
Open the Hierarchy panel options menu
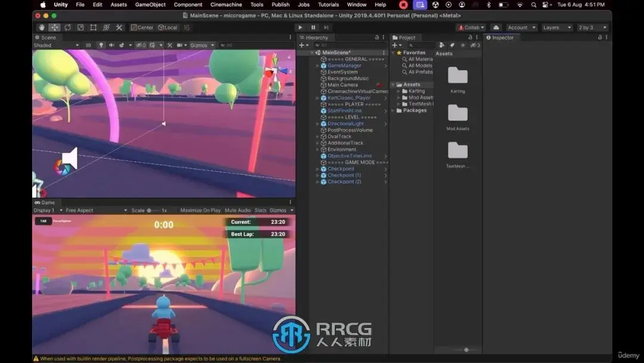[383, 38]
